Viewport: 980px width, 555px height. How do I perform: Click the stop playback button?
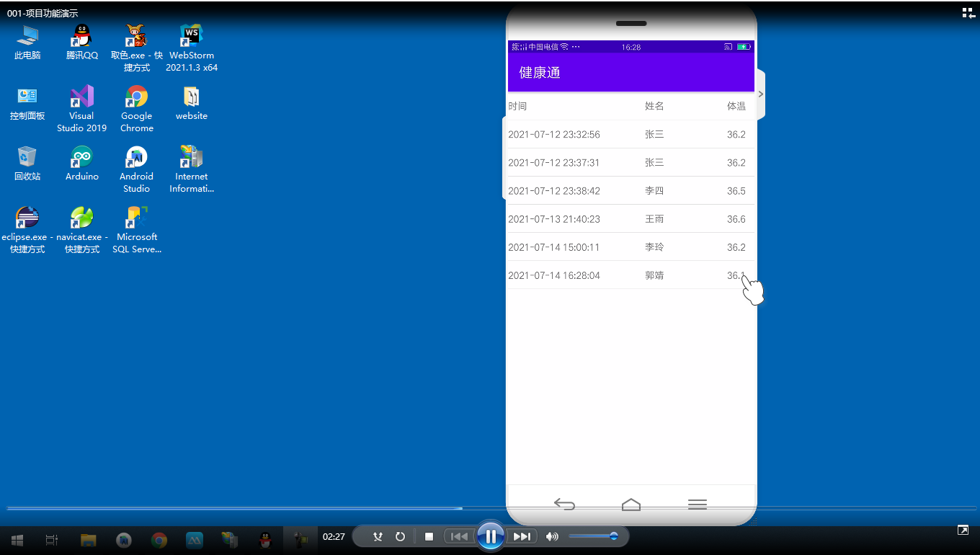(x=429, y=536)
